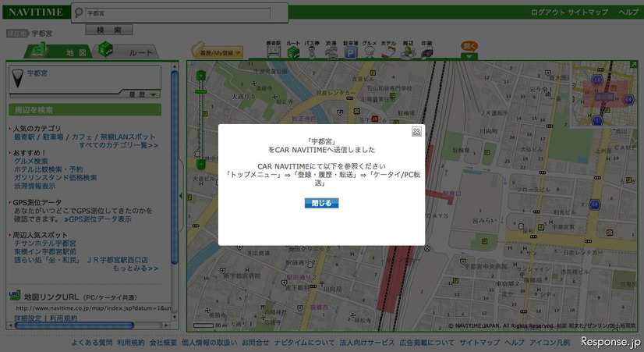Expand the 履歴 history dropdown
The width and height of the screenshot is (644, 352).
coord(143,94)
